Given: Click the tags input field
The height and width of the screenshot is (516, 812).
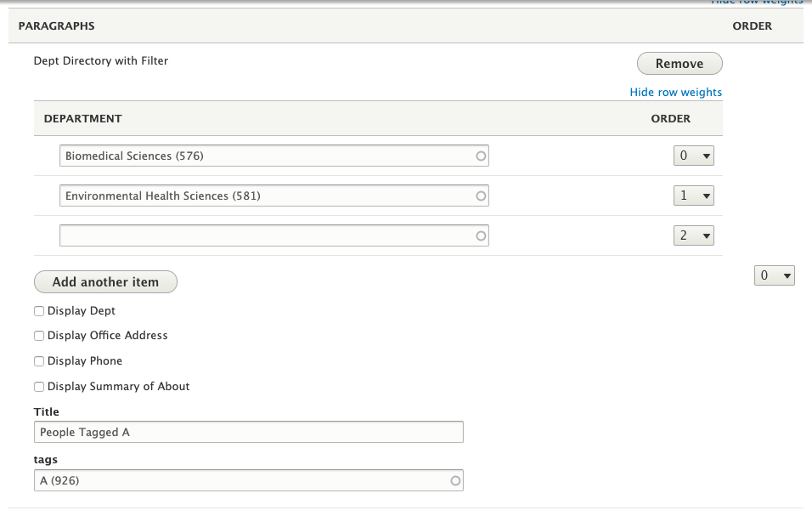Looking at the screenshot, I should click(x=238, y=481).
